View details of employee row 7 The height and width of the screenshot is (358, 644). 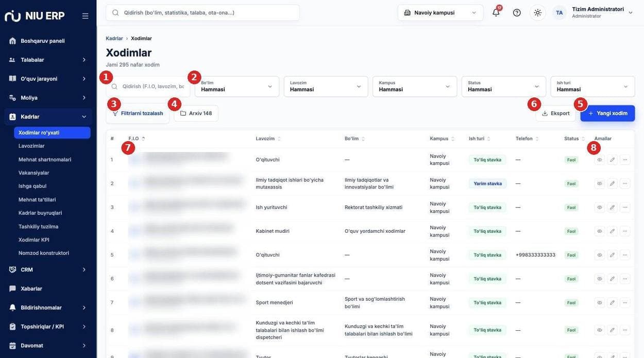(x=600, y=302)
